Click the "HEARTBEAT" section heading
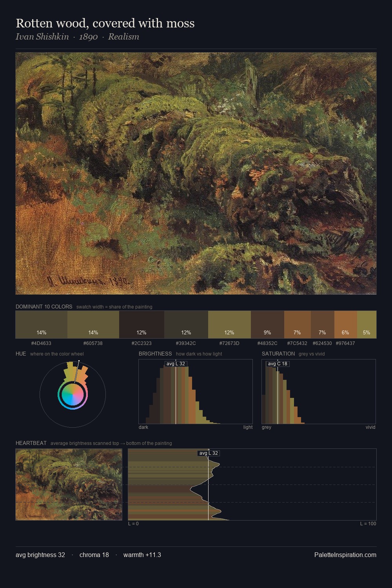 click(x=31, y=443)
